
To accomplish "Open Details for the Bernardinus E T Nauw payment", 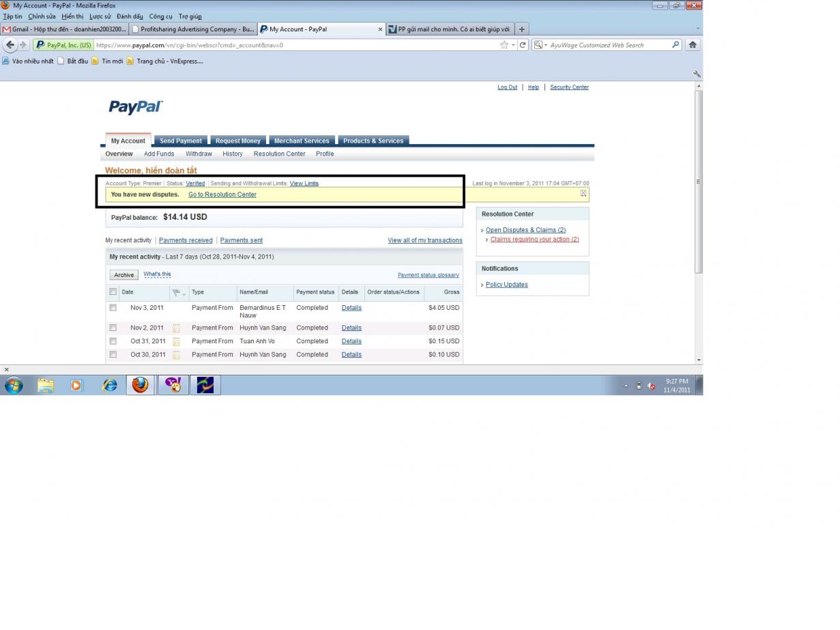I will pyautogui.click(x=351, y=308).
